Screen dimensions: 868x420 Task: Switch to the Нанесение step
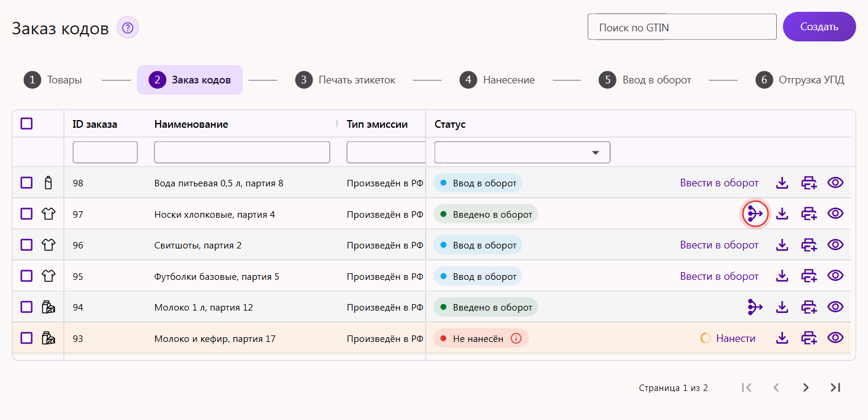497,80
